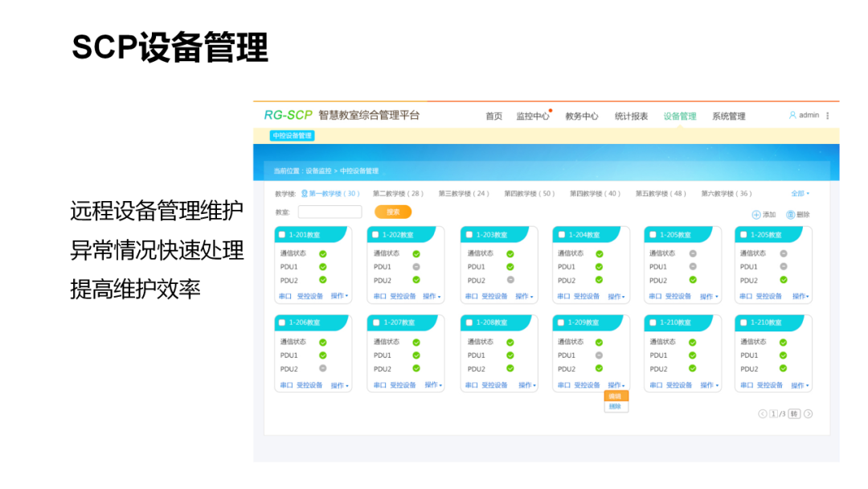The height and width of the screenshot is (489, 868).
Task: Click 1-202教室 PDU1 grey offline icon
Action: point(416,267)
